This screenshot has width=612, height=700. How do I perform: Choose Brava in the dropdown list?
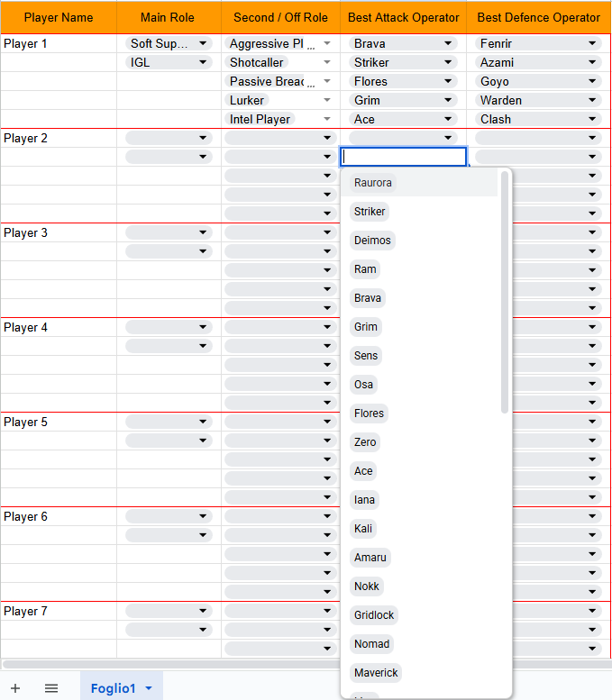coord(367,298)
